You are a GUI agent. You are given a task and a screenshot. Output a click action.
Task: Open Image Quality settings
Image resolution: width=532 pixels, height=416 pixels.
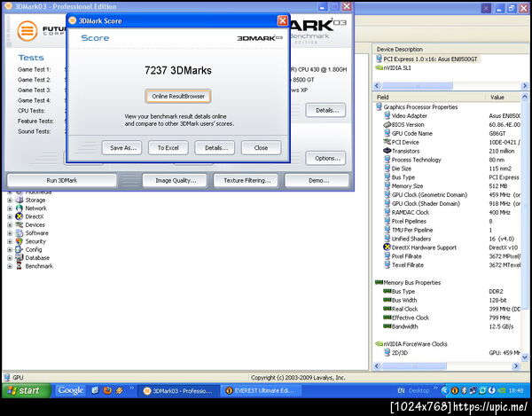(175, 181)
